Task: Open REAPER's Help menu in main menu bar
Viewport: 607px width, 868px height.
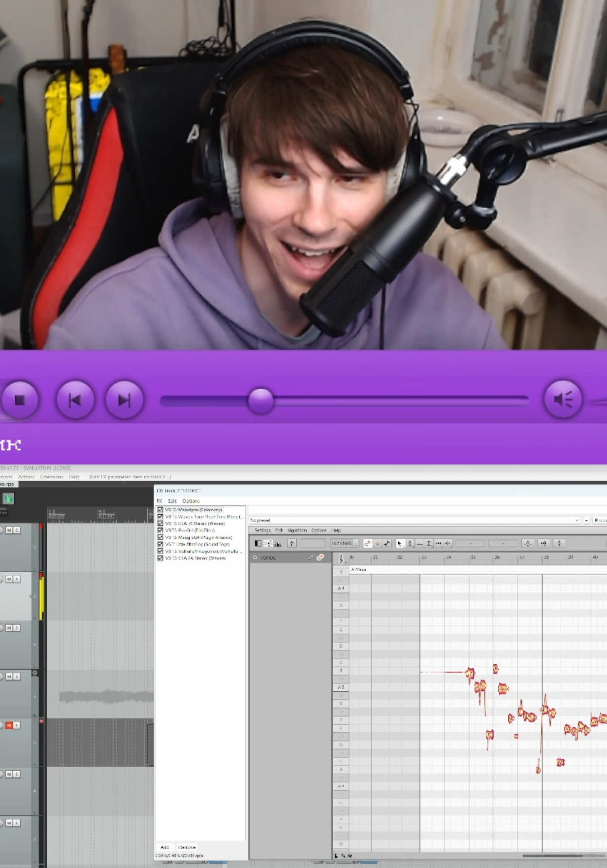Action: [74, 476]
